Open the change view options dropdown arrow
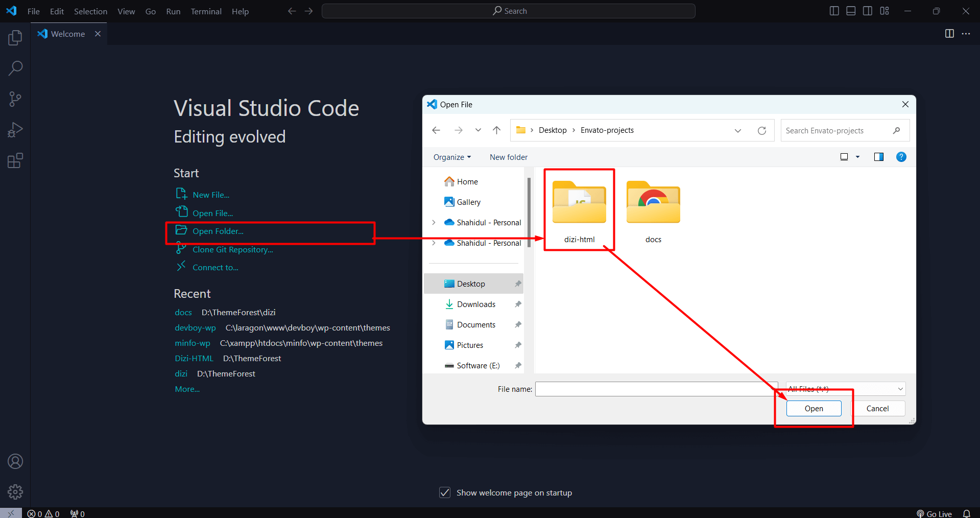This screenshot has height=518, width=980. 858,157
